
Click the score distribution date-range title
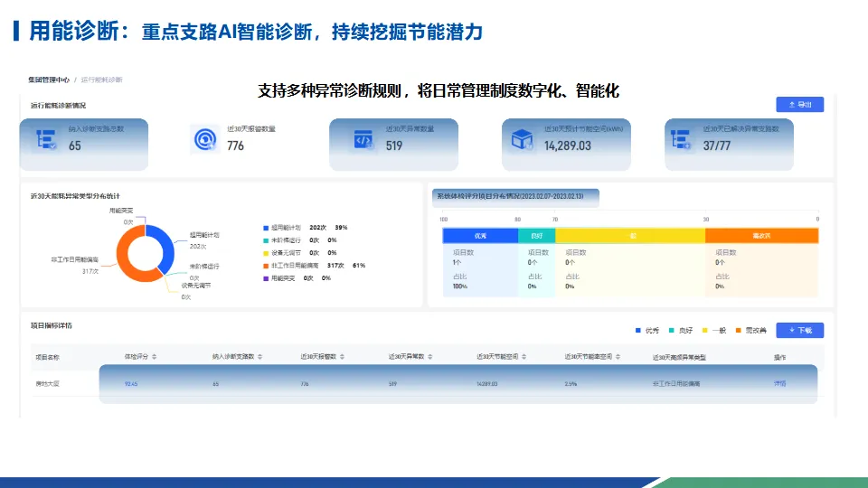click(510, 196)
